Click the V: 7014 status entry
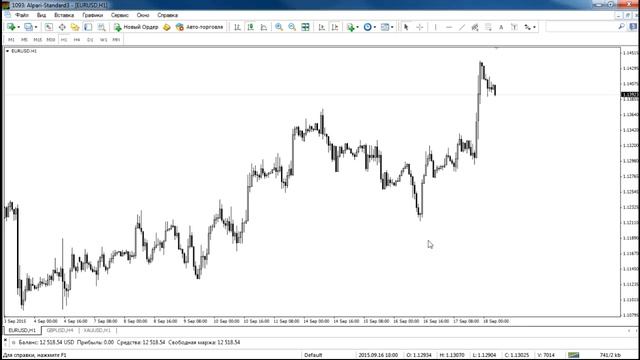The width and height of the screenshot is (640, 360). [546, 355]
